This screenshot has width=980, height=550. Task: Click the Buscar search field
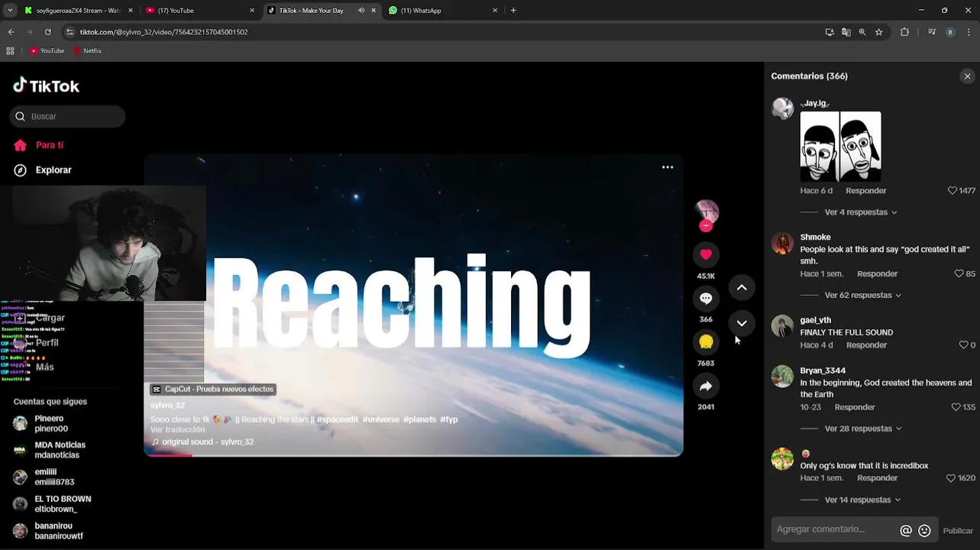(68, 116)
